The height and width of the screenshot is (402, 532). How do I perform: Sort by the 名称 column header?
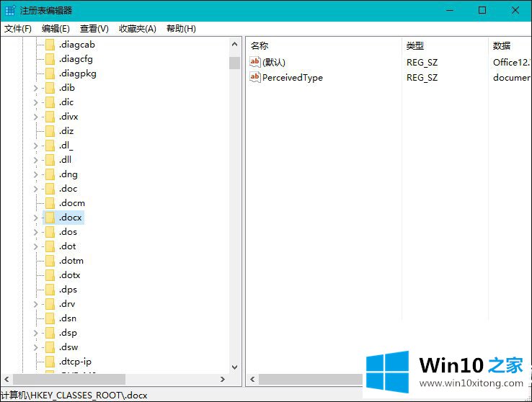tap(260, 45)
